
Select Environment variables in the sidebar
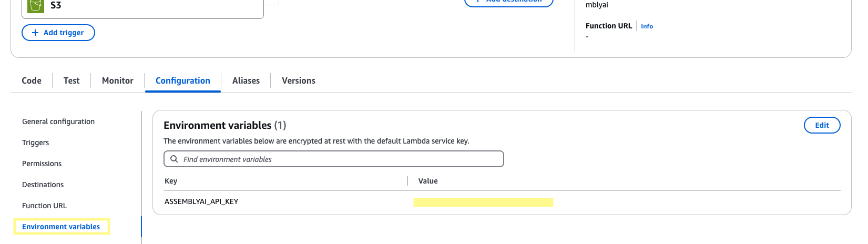click(x=61, y=227)
